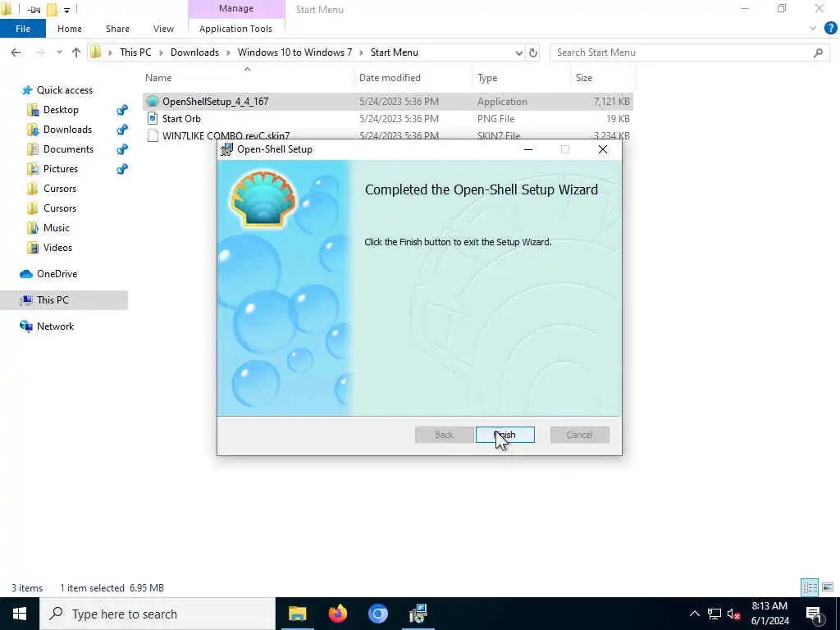Sort files by Type column
Screen dimensions: 840x630
tap(487, 78)
